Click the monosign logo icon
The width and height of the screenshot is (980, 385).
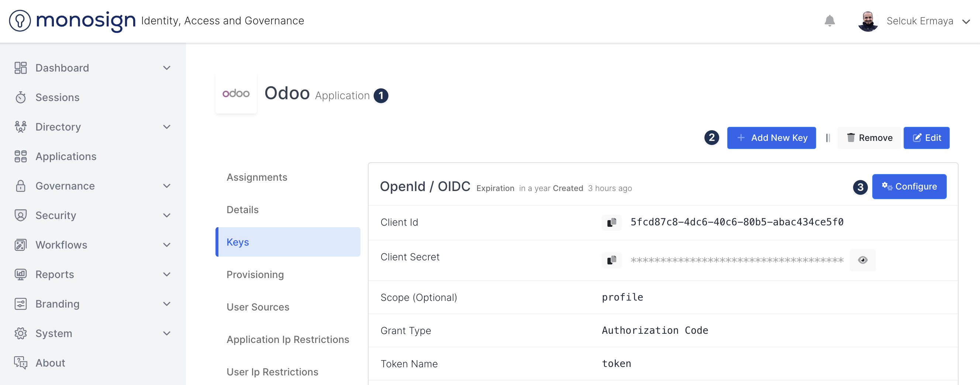[x=20, y=21]
